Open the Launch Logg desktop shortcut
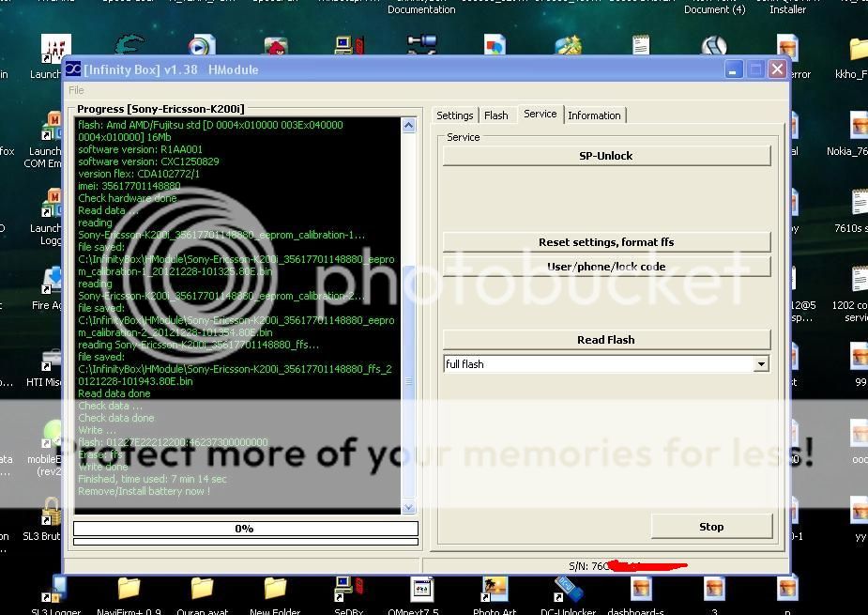Screen dimensions: 868x615 click(53, 203)
